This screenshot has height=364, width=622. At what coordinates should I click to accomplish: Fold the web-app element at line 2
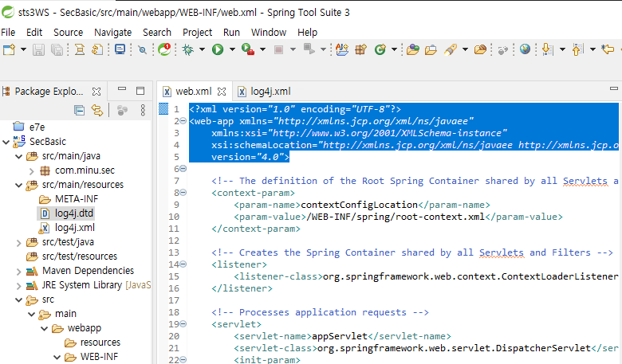click(183, 121)
